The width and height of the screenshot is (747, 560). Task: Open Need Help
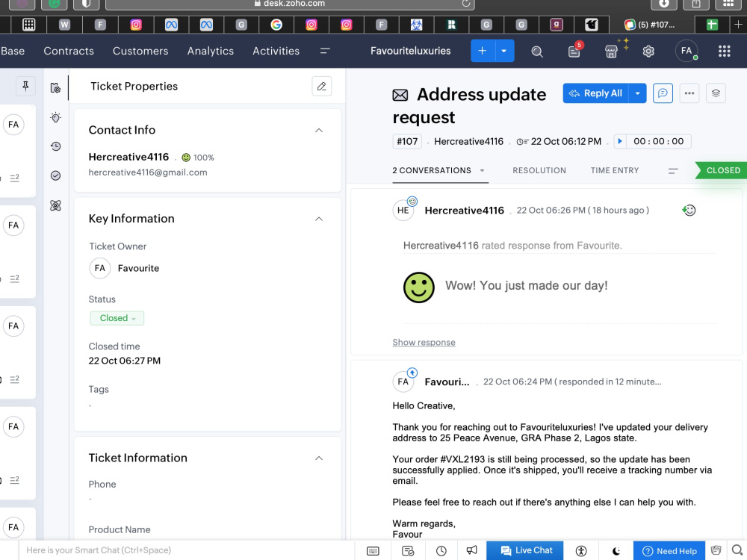pyautogui.click(x=669, y=551)
